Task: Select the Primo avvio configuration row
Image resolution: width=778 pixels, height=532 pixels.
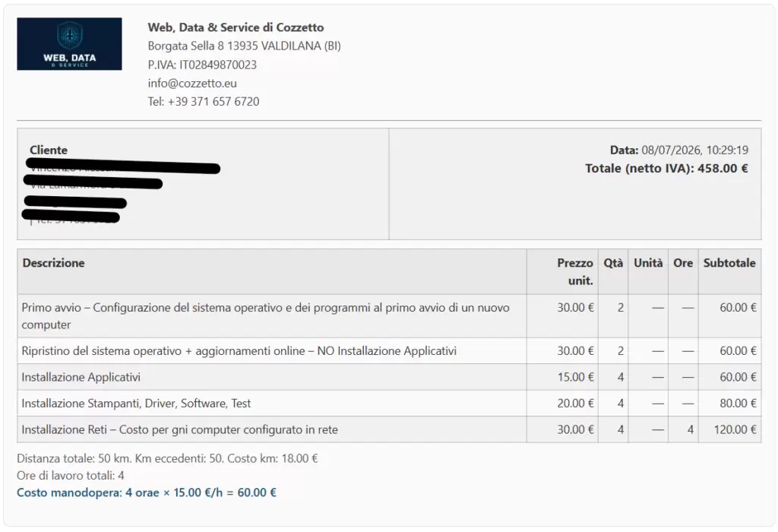Action: click(x=389, y=316)
